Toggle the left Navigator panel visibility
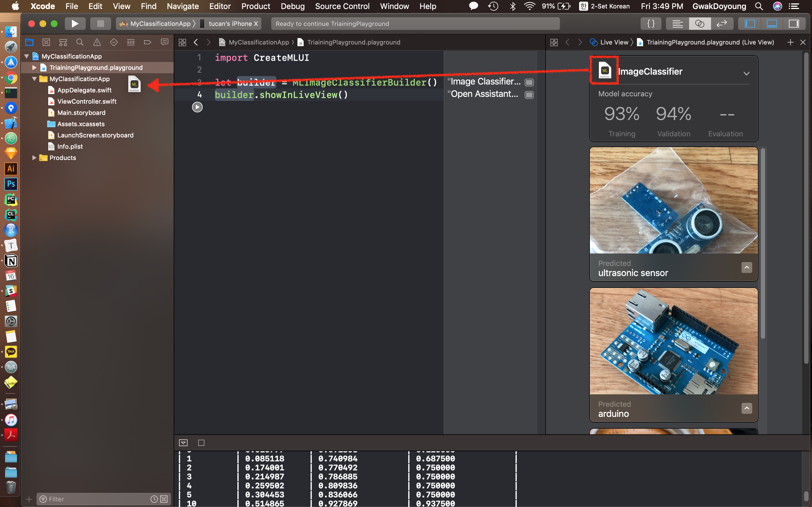Viewport: 812px width, 507px height. 750,23
